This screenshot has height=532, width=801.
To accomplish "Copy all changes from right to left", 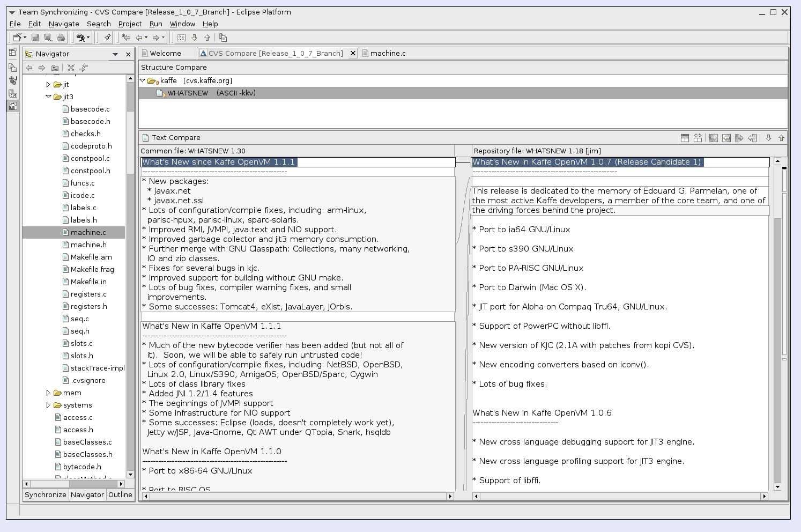I will tap(726, 138).
